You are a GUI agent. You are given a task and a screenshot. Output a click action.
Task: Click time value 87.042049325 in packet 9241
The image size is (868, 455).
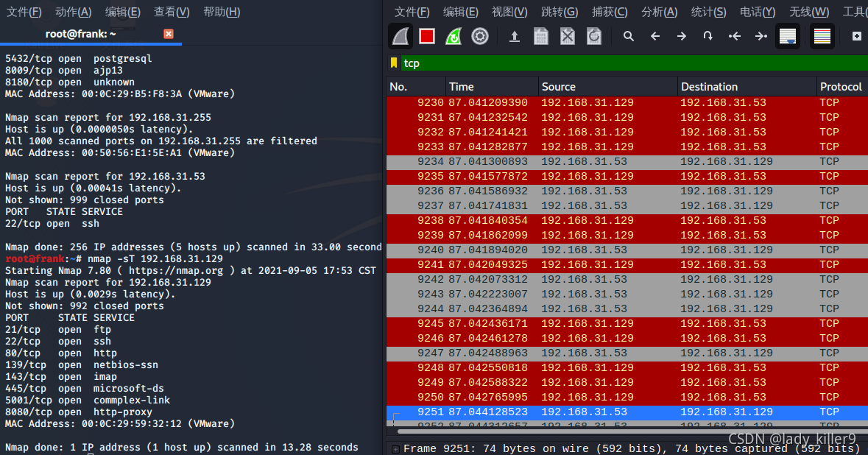pyautogui.click(x=487, y=265)
